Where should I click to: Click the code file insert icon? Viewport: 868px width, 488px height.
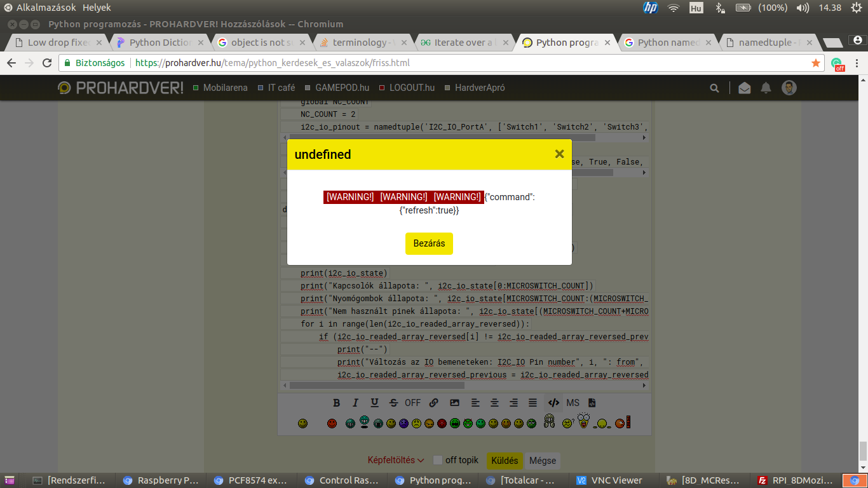(x=592, y=403)
